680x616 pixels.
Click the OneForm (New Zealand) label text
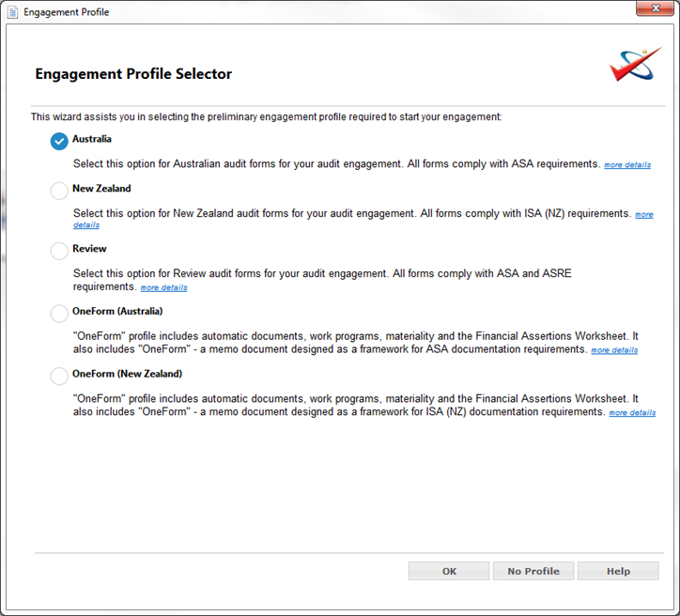pyautogui.click(x=127, y=374)
